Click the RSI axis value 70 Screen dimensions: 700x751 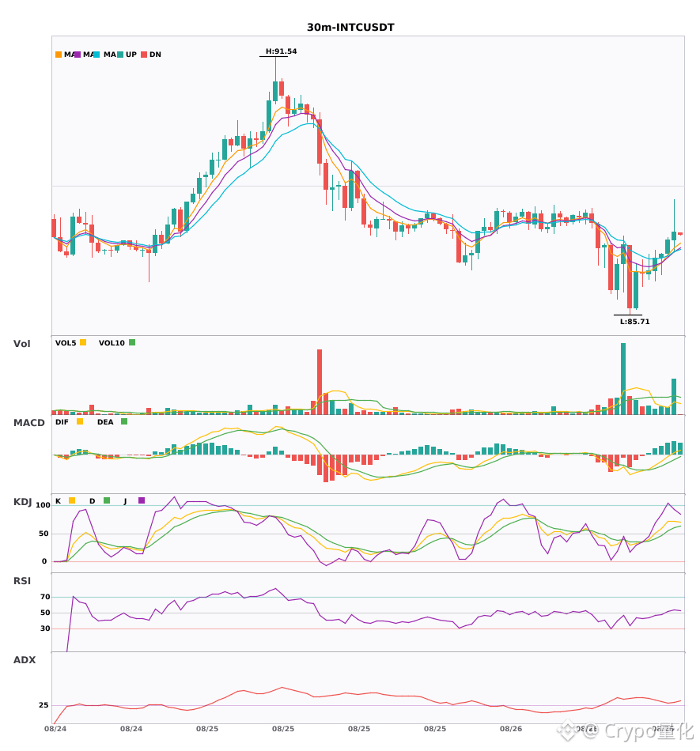(45, 597)
